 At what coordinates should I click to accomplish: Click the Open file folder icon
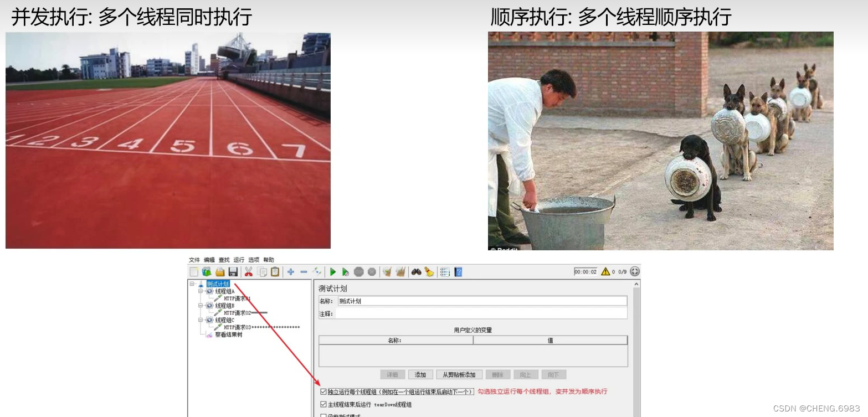click(220, 272)
